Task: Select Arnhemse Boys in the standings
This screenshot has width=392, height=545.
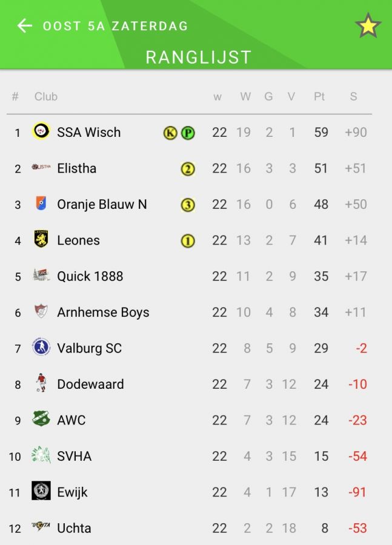Action: click(x=103, y=312)
